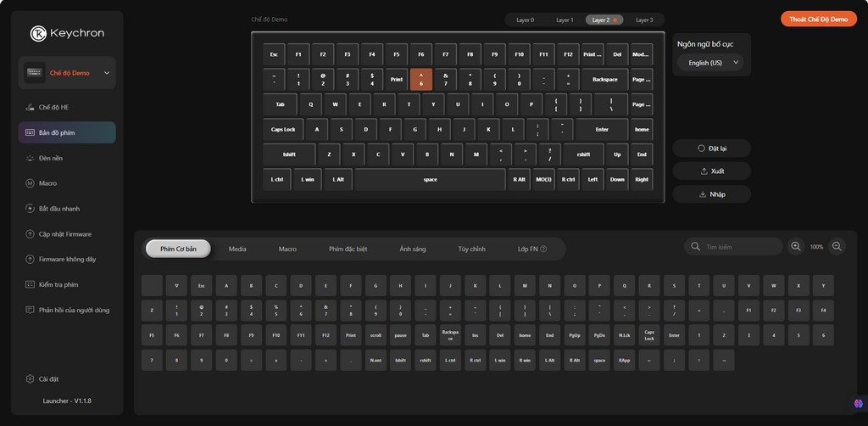Click the Thoát Chế Độ Demo button

click(x=818, y=19)
